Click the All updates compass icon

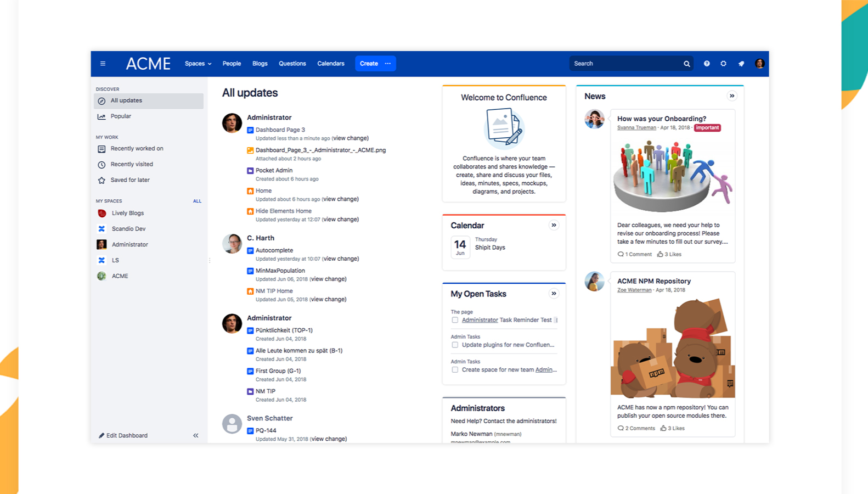pyautogui.click(x=102, y=101)
